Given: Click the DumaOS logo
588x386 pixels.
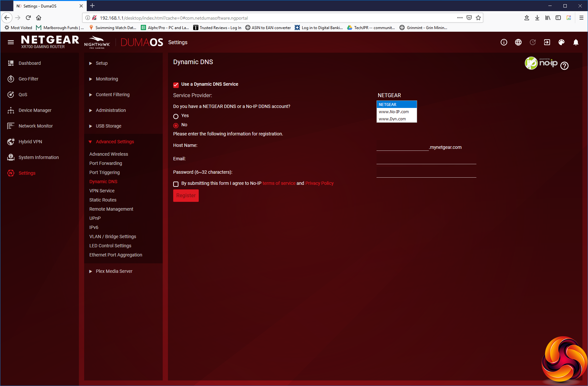Looking at the screenshot, I should (x=142, y=42).
